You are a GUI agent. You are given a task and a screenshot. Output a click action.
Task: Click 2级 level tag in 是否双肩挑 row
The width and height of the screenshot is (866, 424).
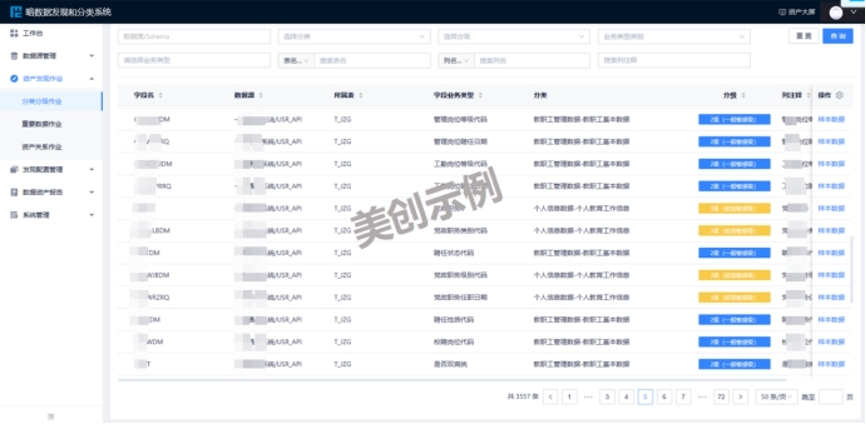(x=734, y=364)
